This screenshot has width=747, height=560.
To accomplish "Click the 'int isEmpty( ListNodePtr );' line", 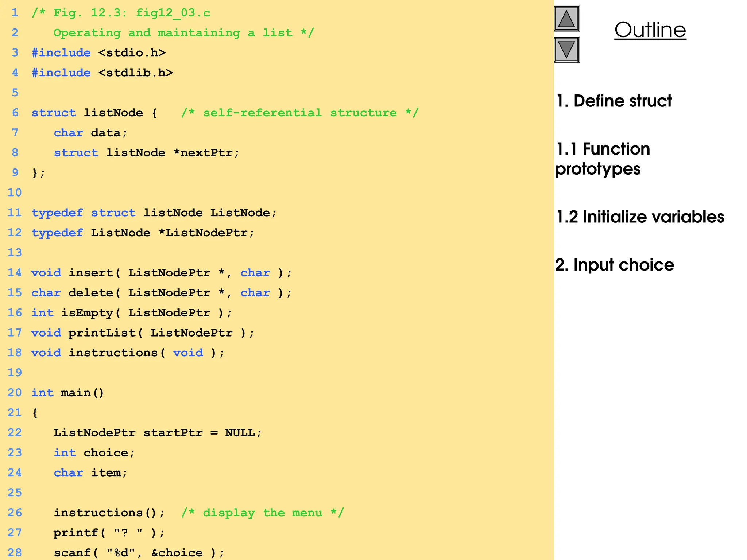I will coord(132,313).
